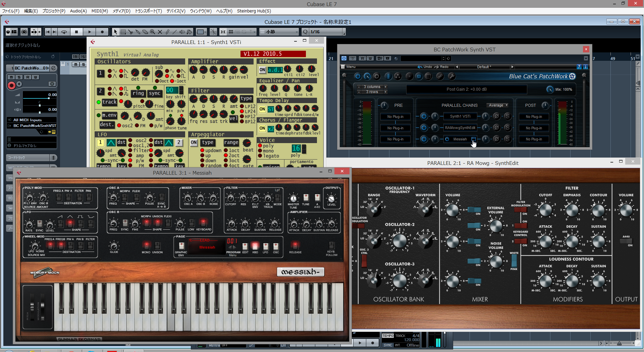Image resolution: width=644 pixels, height=352 pixels.
Task: Open the ファイル(F) menu
Action: [11, 11]
